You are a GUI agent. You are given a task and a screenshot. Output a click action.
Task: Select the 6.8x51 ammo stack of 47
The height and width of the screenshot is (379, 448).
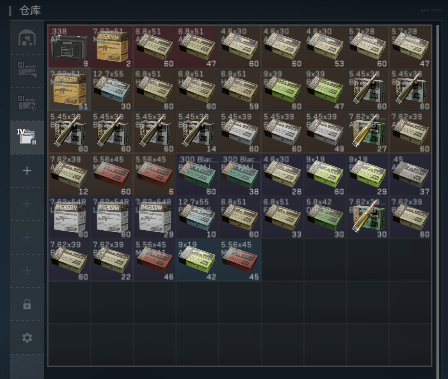(197, 46)
